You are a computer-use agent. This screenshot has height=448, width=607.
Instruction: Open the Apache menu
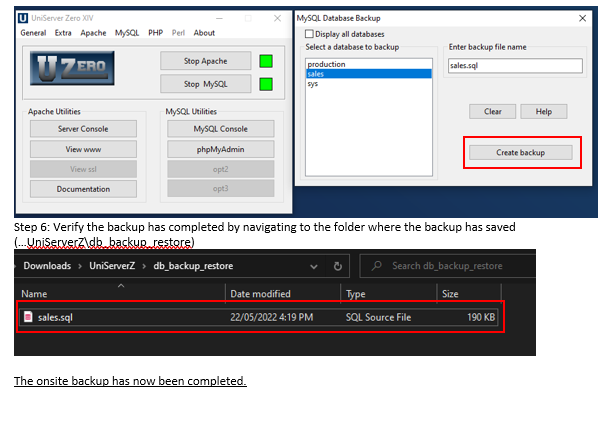click(x=93, y=33)
